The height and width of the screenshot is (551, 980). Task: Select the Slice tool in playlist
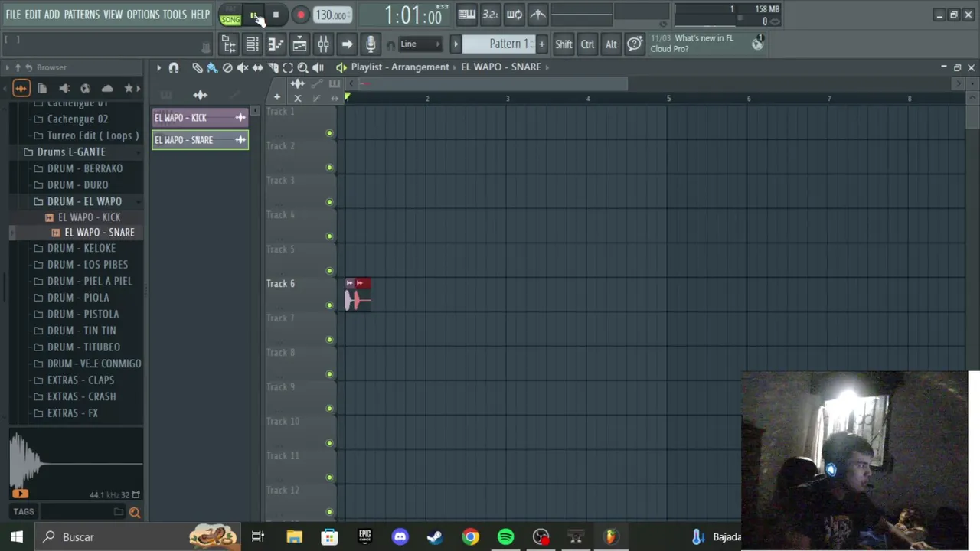click(x=273, y=68)
